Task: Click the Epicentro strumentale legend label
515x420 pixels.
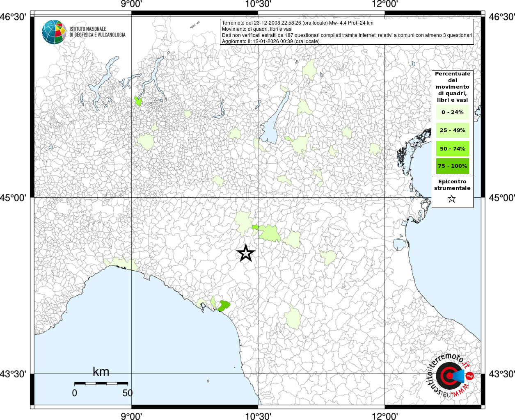Action: click(x=452, y=185)
